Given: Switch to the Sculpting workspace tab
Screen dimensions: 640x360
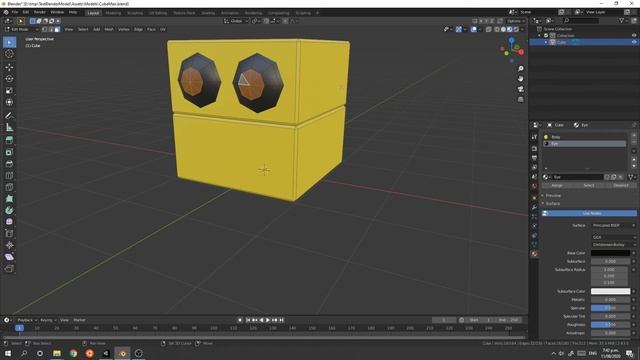Looking at the screenshot, I should pos(135,13).
